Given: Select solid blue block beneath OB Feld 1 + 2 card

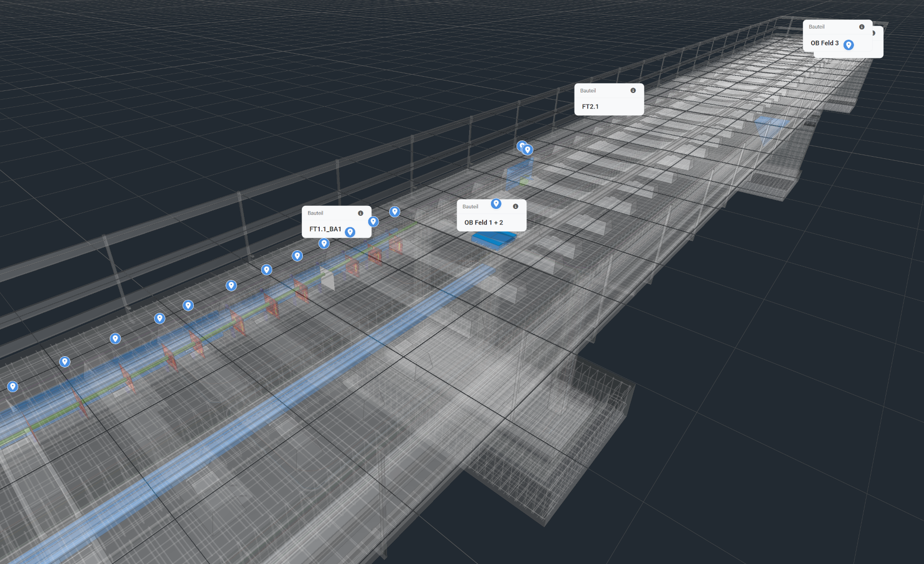Looking at the screenshot, I should 494,239.
